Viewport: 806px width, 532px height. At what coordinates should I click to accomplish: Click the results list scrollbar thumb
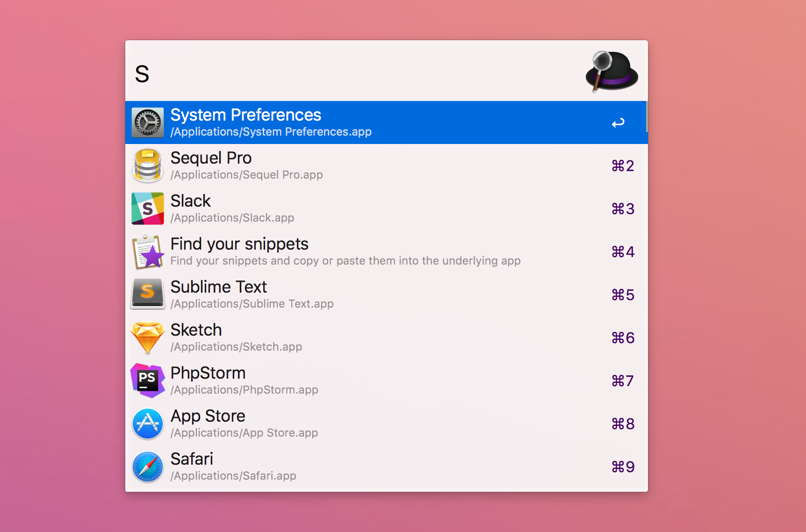[647, 116]
